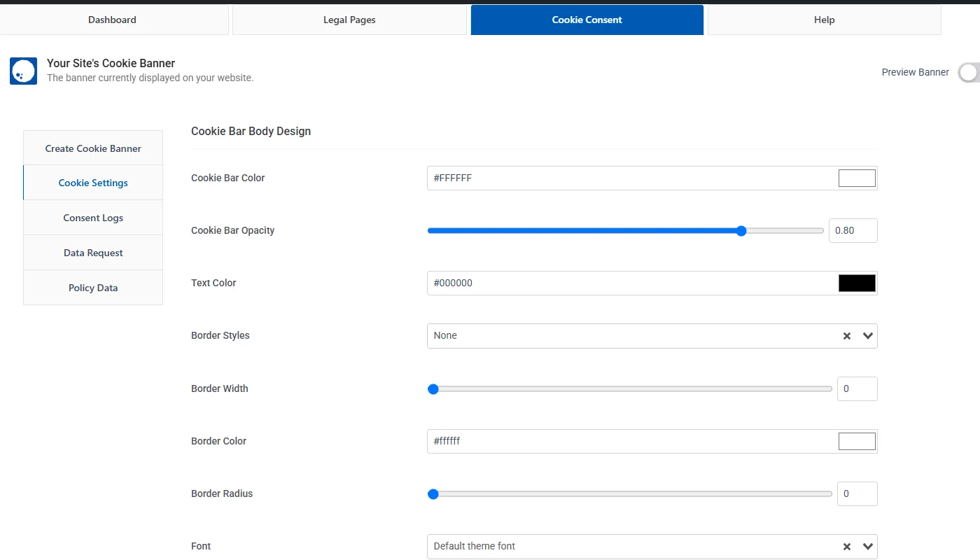Switch to the Legal Pages tab

pyautogui.click(x=349, y=20)
